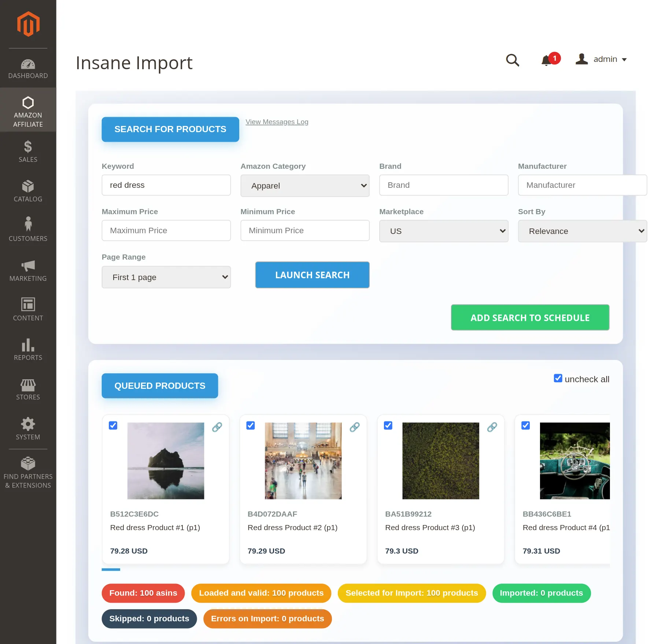The height and width of the screenshot is (644, 655).
Task: Open the Reports bar chart icon
Action: 28,345
